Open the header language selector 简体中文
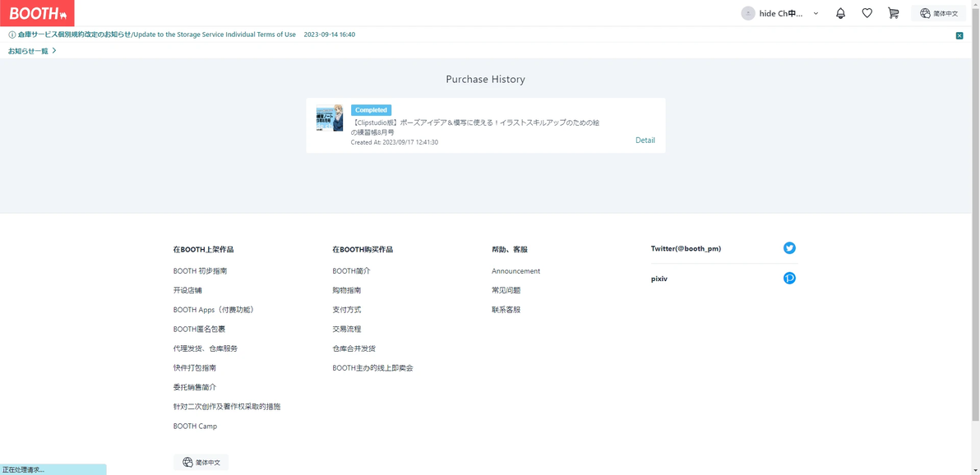The width and height of the screenshot is (980, 475). (x=939, y=13)
